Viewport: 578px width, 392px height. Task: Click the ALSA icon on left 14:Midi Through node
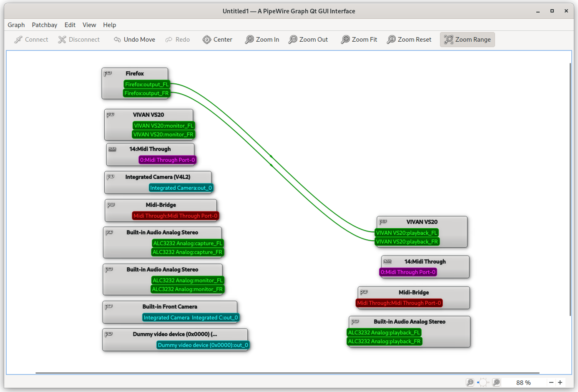point(112,149)
